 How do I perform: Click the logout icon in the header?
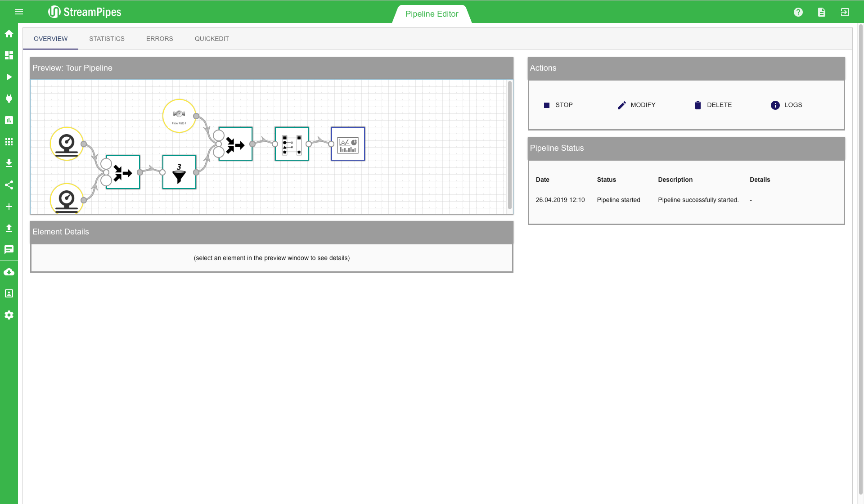tap(845, 12)
